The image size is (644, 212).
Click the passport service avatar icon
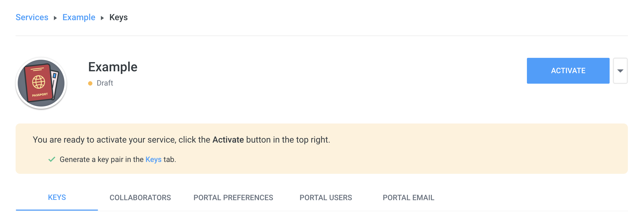pos(41,83)
